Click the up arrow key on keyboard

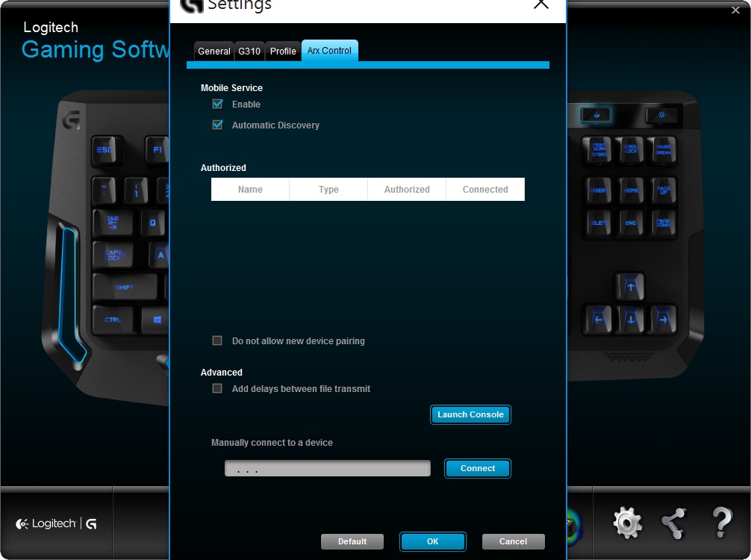(x=630, y=287)
